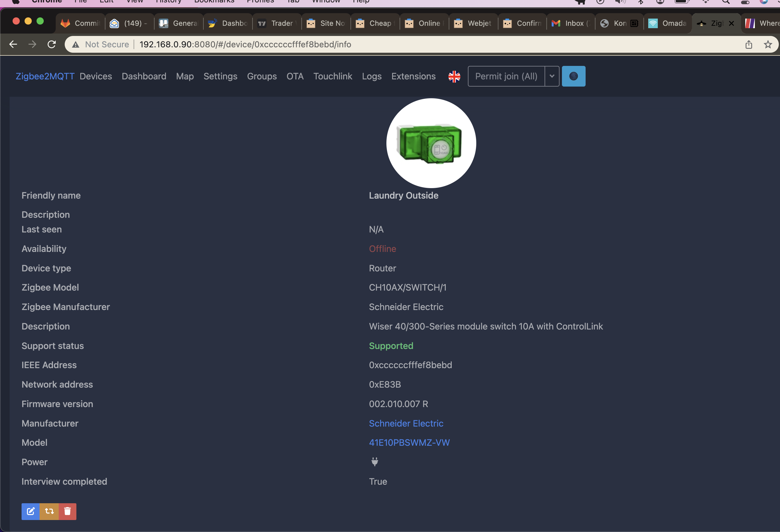Open the Map view
Viewport: 780px width, 532px height.
click(185, 76)
